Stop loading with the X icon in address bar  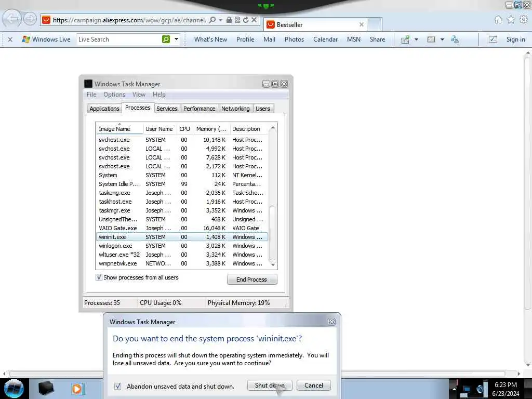pyautogui.click(x=254, y=20)
